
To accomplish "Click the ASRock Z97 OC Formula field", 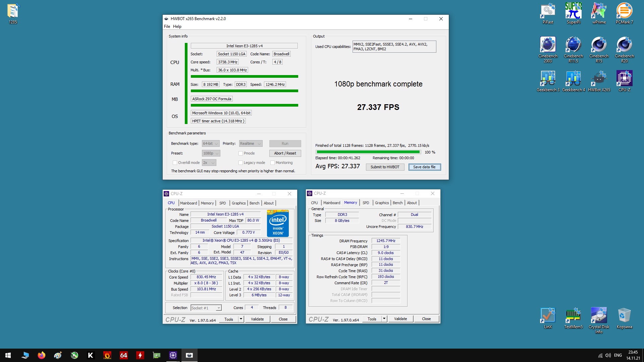I will coord(212,99).
